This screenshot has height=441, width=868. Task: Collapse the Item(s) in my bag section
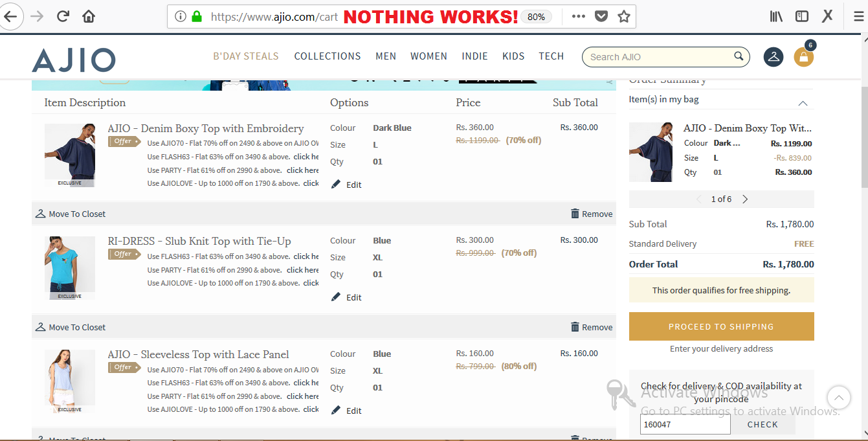click(803, 102)
